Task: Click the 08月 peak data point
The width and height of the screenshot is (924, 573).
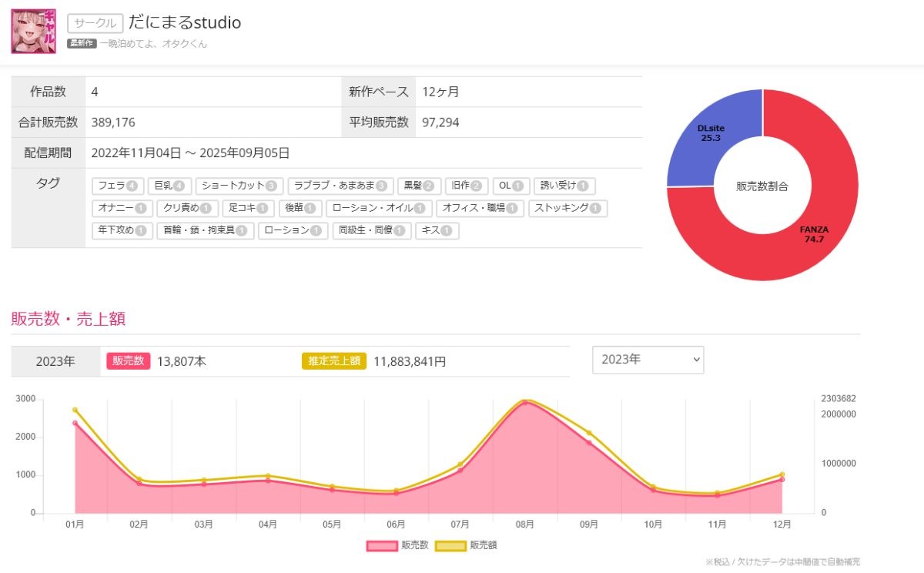Action: click(524, 403)
